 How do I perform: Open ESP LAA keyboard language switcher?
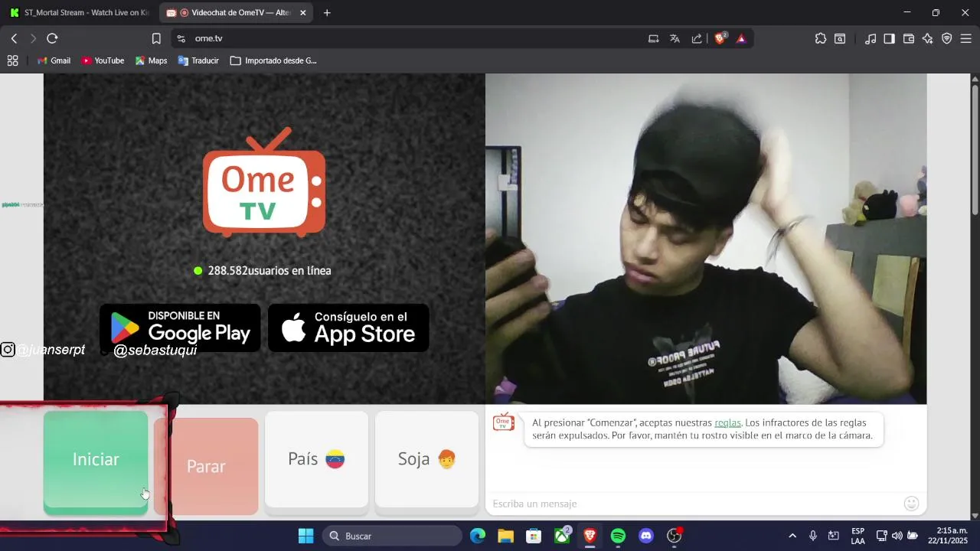click(858, 536)
